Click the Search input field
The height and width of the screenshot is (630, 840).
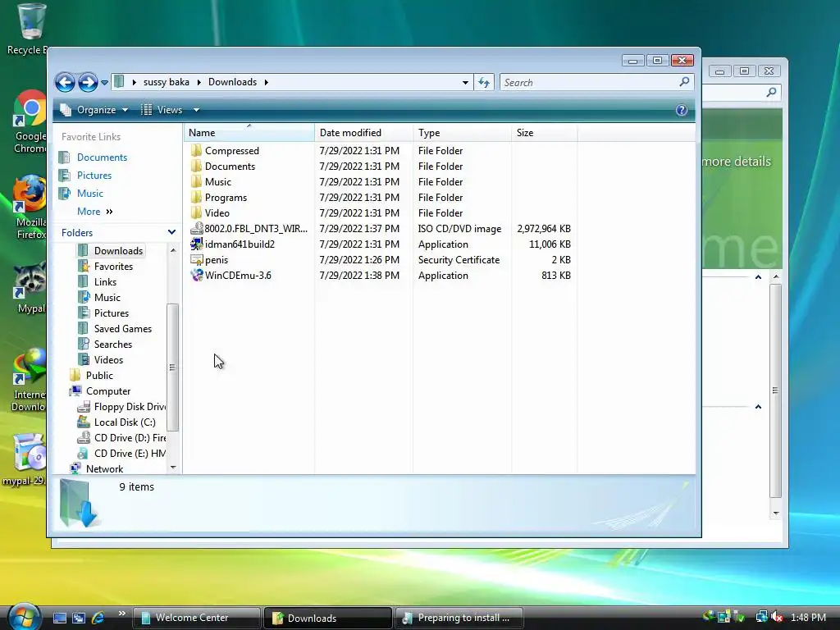(x=589, y=83)
